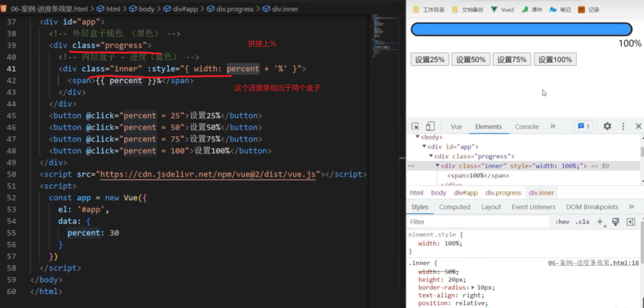Toggle the .cls classes panel

point(582,222)
